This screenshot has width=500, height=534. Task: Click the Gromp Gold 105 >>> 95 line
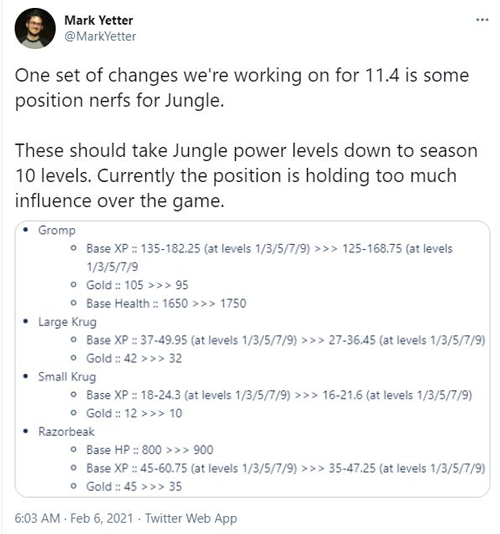pos(137,285)
